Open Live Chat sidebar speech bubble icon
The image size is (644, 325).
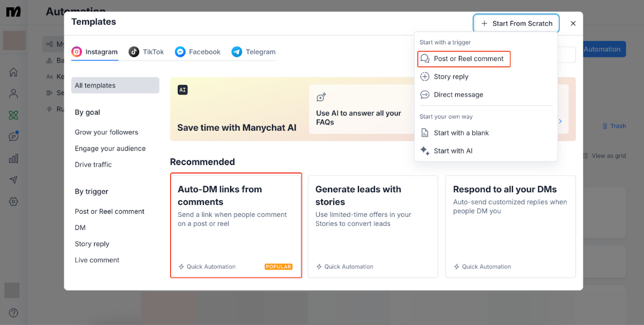pos(14,136)
